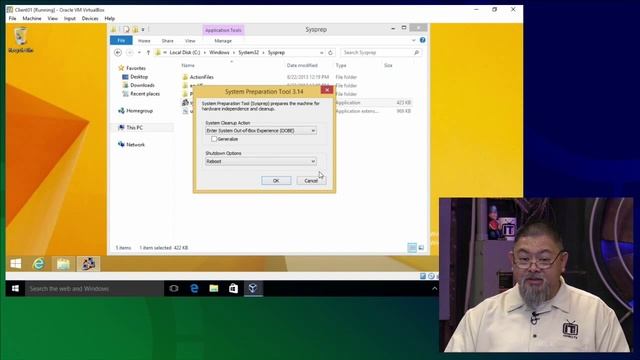
Task: Select Homegroup in the navigation pane
Action: pos(139,111)
